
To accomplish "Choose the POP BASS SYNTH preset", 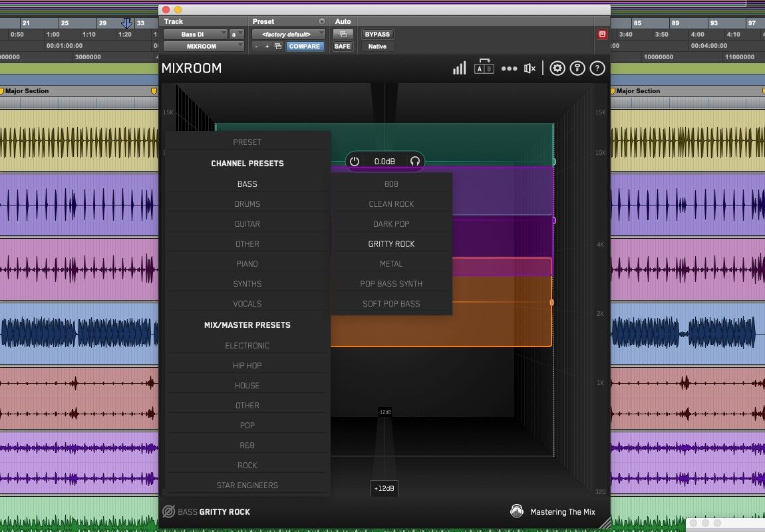I will [391, 284].
